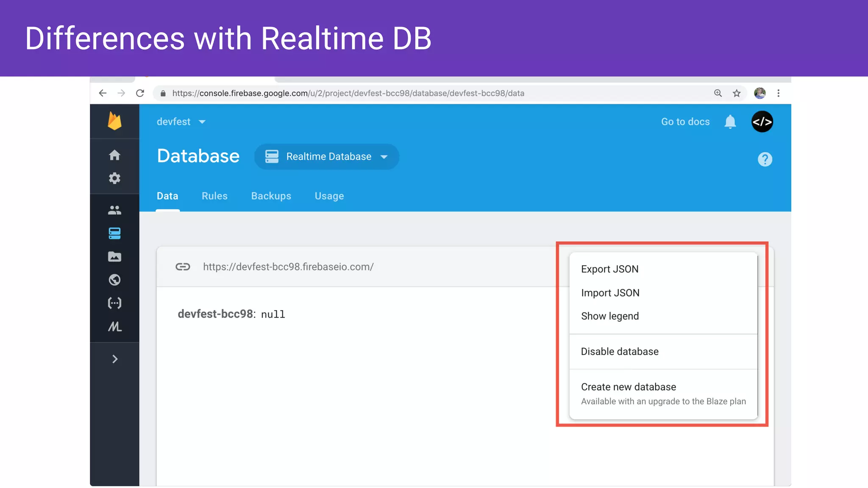Viewport: 868px width, 488px height.
Task: Open the devfest project dropdown
Action: pyautogui.click(x=181, y=122)
